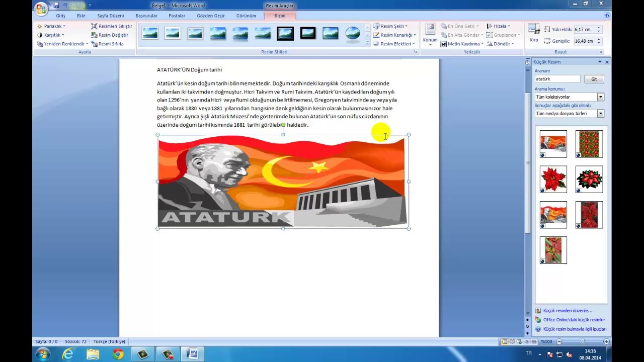Open the Yeniden Renklendir recolor dropdown

pyautogui.click(x=62, y=44)
